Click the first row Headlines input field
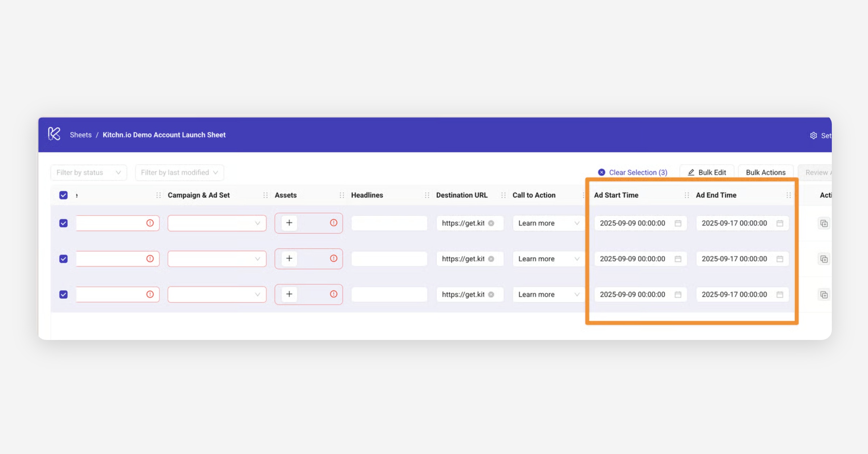868x454 pixels. pyautogui.click(x=389, y=223)
